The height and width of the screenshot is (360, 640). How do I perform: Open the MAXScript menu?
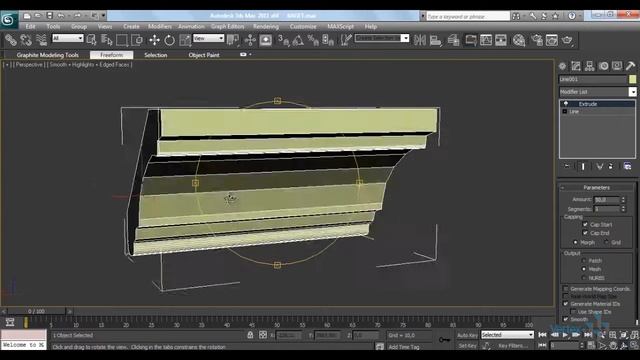340,27
